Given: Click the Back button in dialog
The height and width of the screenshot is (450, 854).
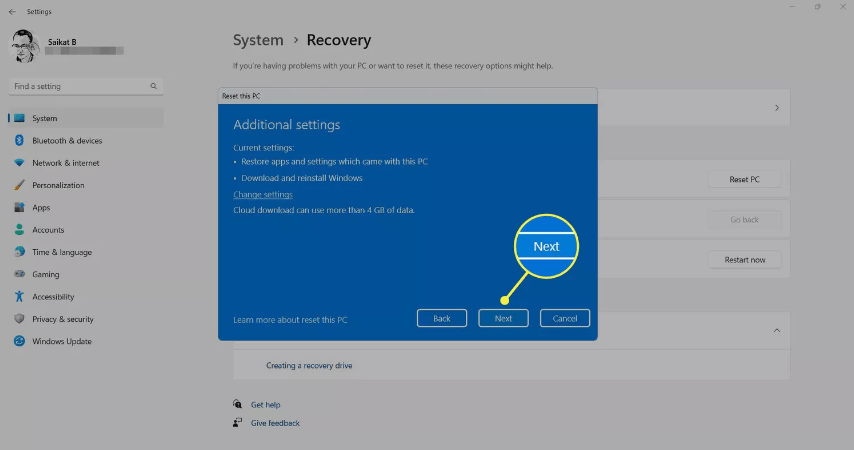Looking at the screenshot, I should (x=442, y=318).
